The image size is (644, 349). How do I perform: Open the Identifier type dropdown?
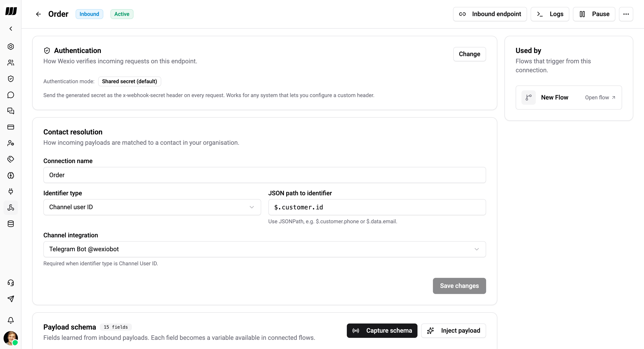[152, 207]
